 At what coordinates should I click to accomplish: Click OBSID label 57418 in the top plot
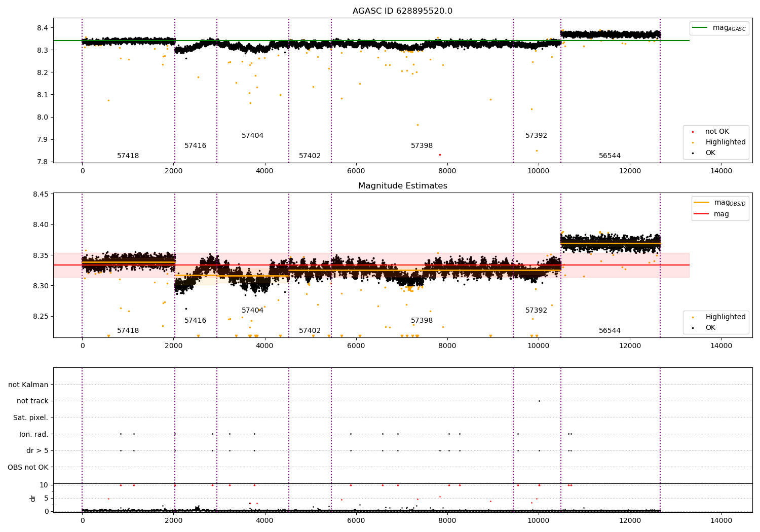128,156
